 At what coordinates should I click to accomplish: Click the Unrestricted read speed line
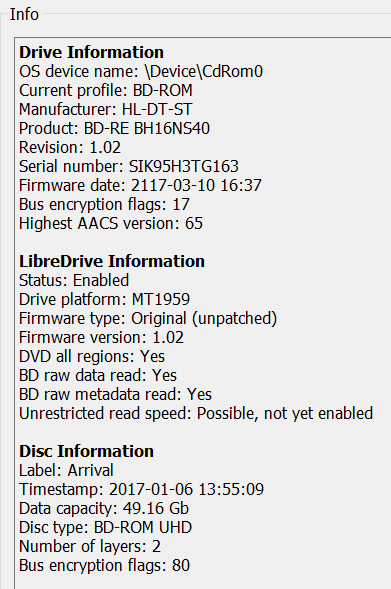[x=196, y=413]
